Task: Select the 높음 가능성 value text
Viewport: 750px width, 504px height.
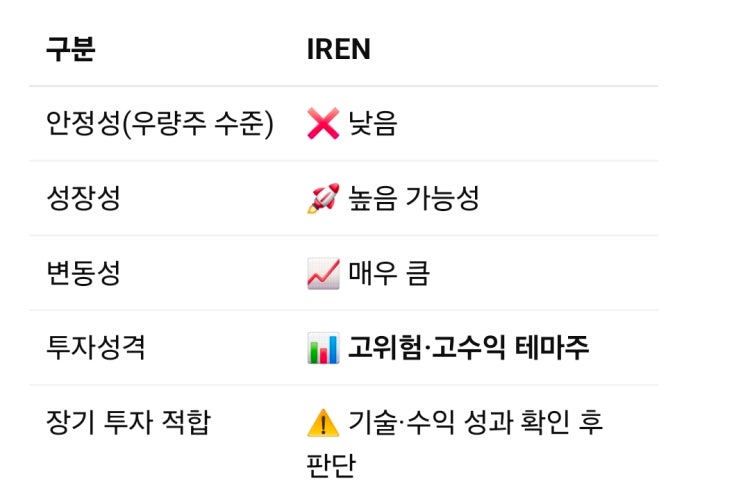Action: [414, 198]
